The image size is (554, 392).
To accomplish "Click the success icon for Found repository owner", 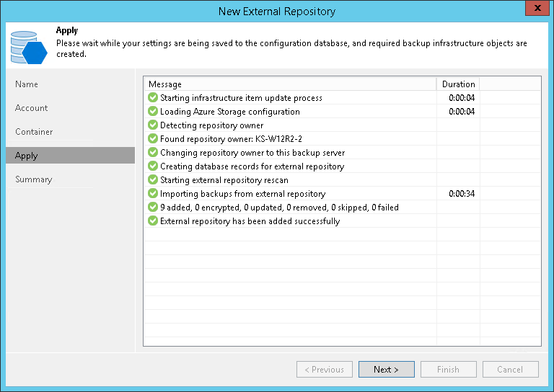I will tap(153, 139).
